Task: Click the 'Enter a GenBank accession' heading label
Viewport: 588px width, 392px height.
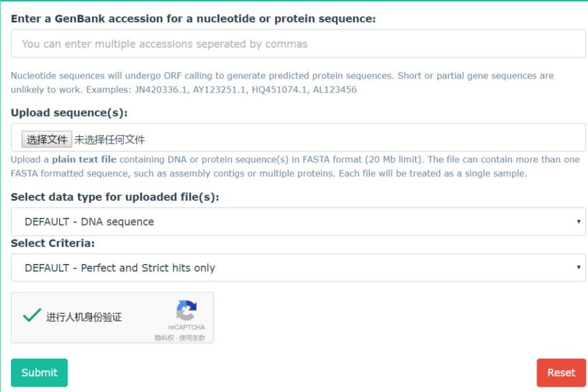Action: [193, 19]
